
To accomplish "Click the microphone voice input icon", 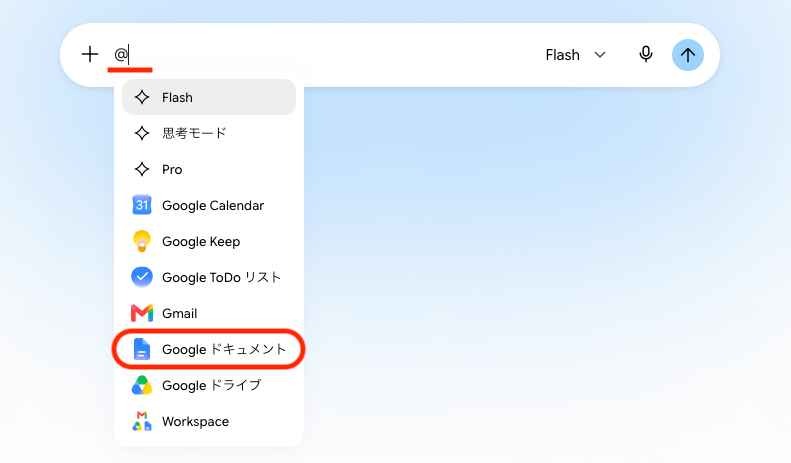I will coord(646,54).
